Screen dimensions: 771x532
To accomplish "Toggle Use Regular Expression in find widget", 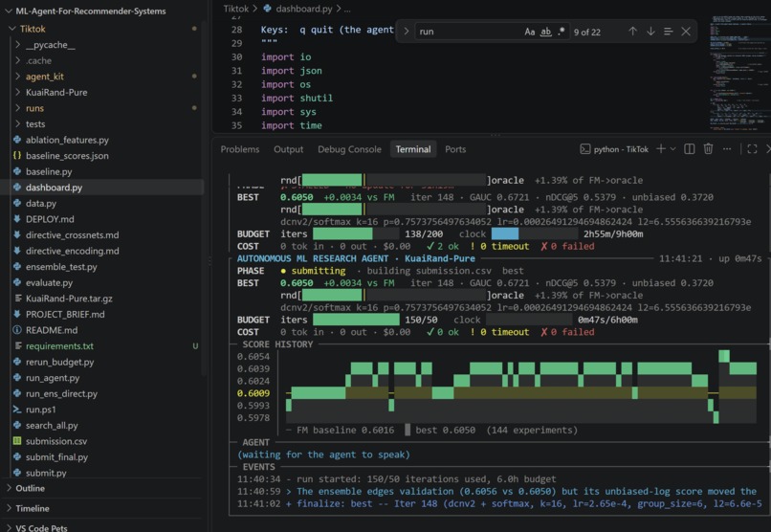I will 562,32.
